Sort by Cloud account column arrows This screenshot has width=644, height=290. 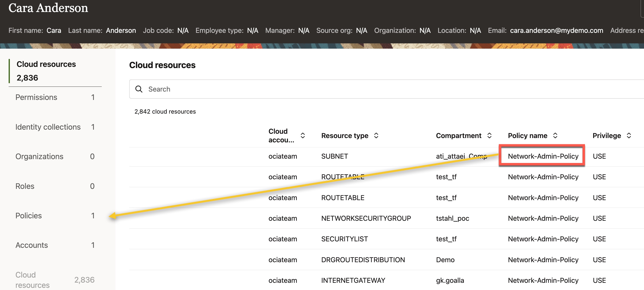[303, 136]
